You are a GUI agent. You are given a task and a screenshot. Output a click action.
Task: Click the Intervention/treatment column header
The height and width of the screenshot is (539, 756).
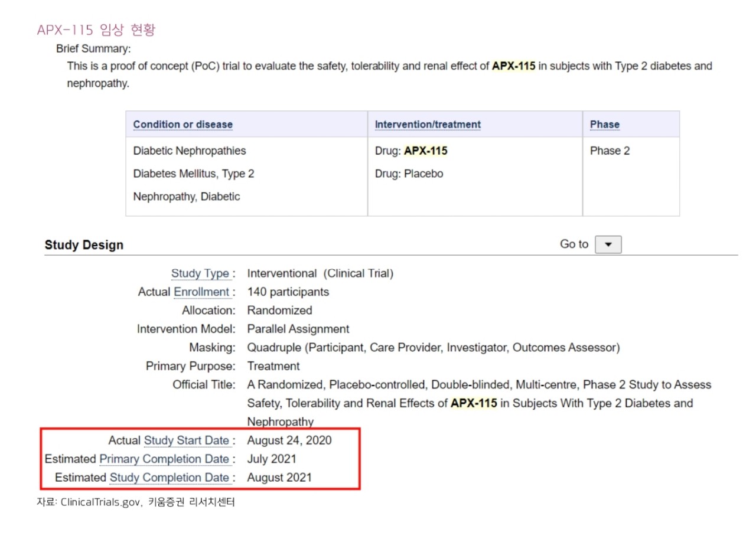[428, 125]
